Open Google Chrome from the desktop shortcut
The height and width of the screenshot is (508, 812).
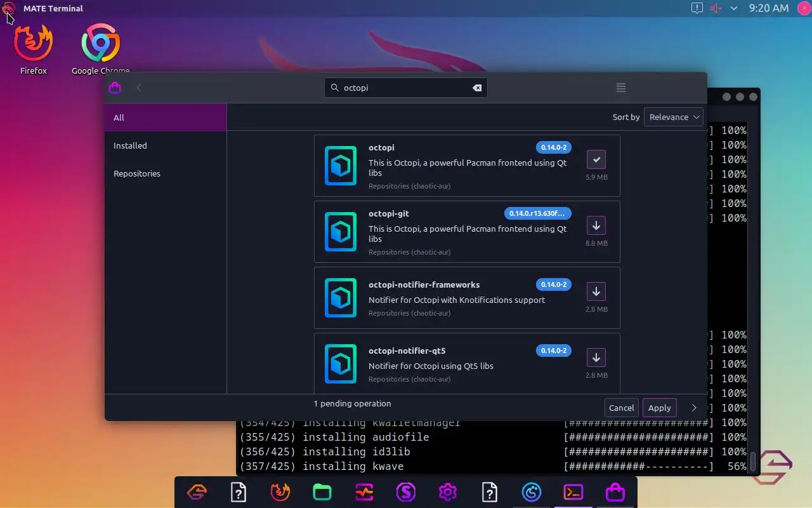(x=100, y=49)
